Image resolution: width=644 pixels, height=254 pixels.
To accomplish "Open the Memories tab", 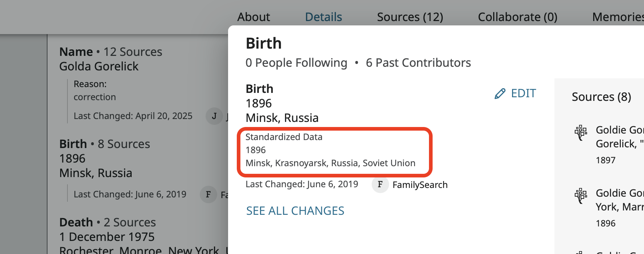I will 617,17.
